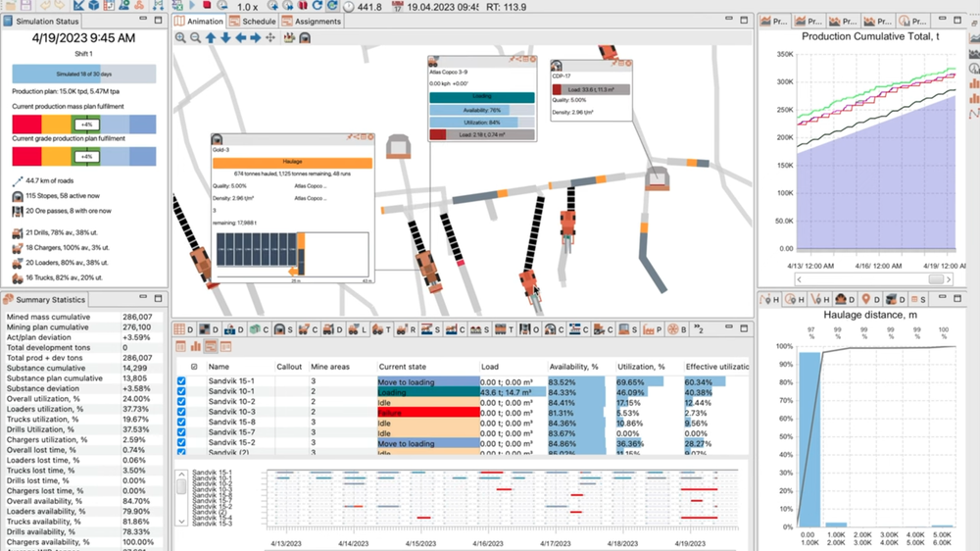This screenshot has height=551, width=980.
Task: Click the refresh arrow in the top toolbar
Action: click(x=317, y=6)
